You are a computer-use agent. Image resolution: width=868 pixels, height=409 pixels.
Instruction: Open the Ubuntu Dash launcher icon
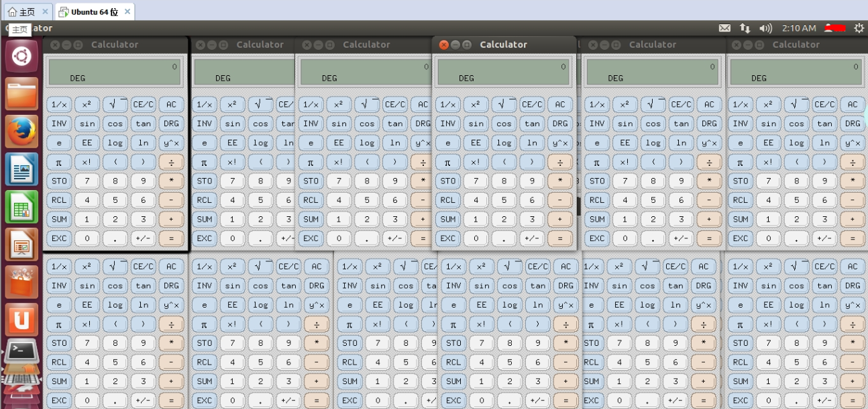21,56
